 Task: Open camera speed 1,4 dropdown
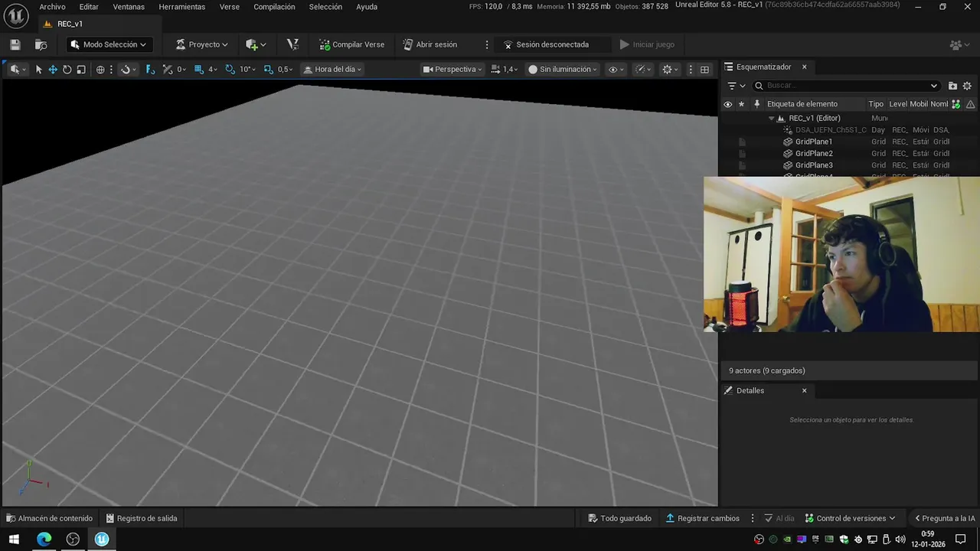pyautogui.click(x=504, y=69)
